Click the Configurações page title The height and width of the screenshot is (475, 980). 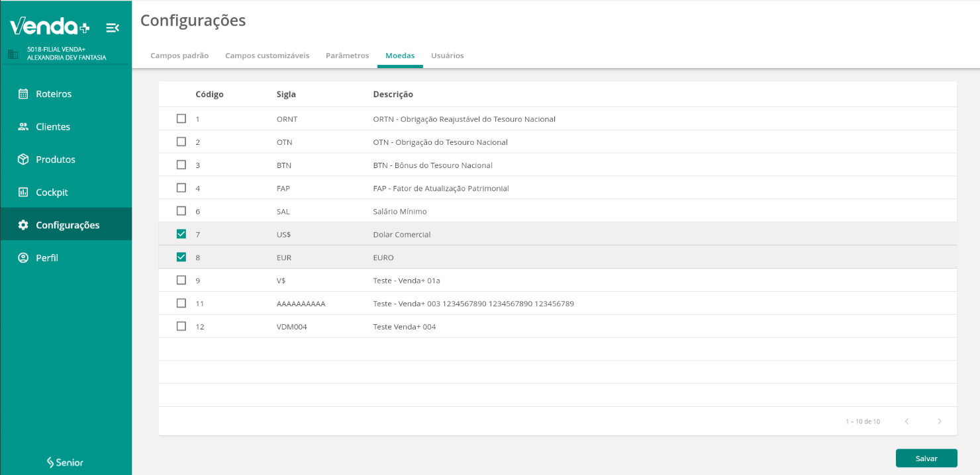193,21
